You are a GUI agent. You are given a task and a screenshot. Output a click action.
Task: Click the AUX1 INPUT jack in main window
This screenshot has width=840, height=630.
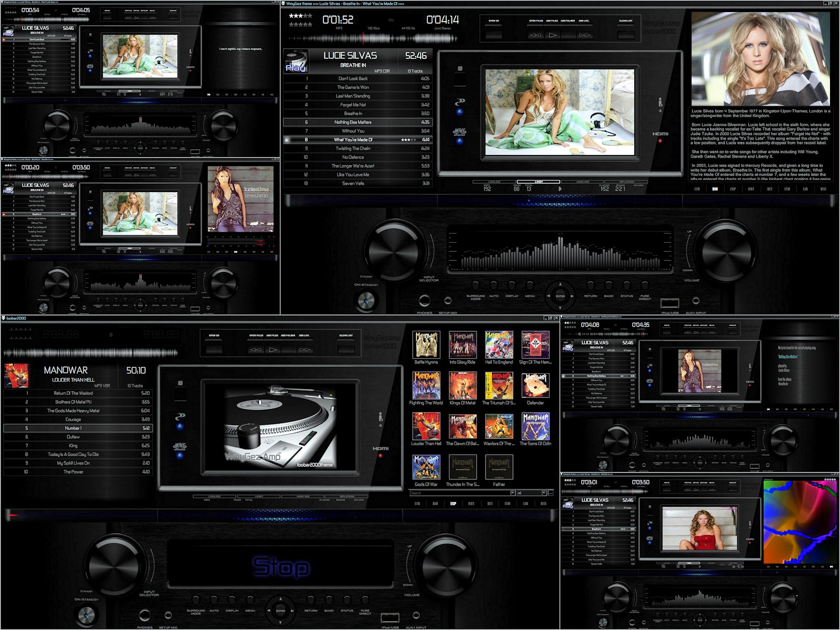point(696,301)
